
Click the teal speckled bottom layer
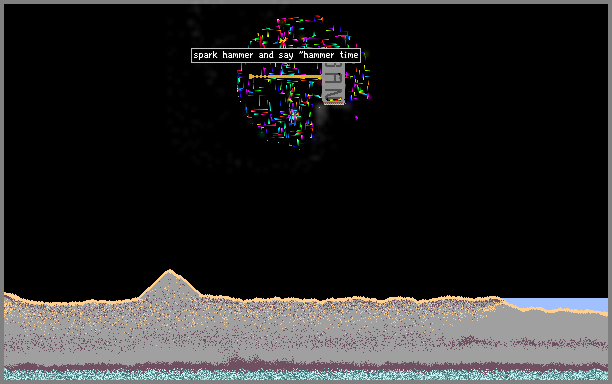[306, 375]
